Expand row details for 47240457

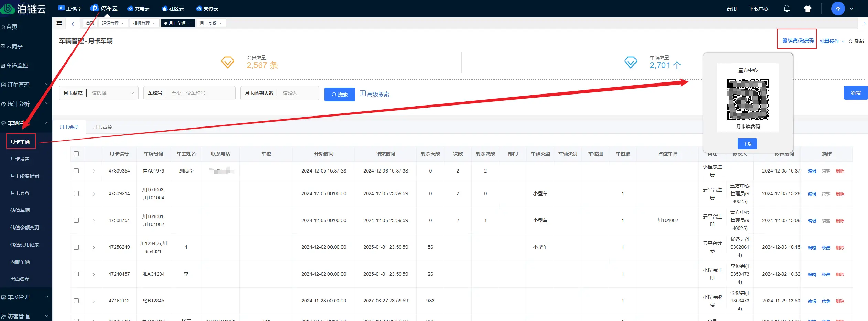coord(94,274)
